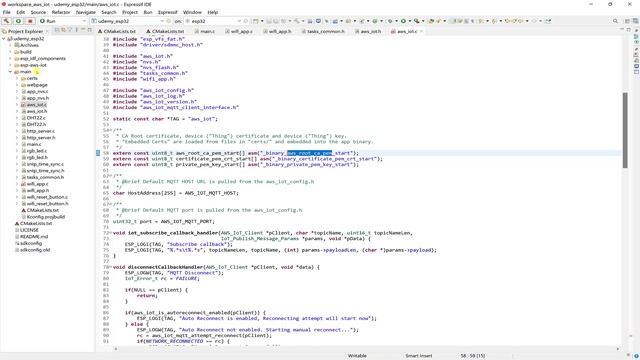Toggle fold of iot_subscribe_callback_handler function

(111, 233)
